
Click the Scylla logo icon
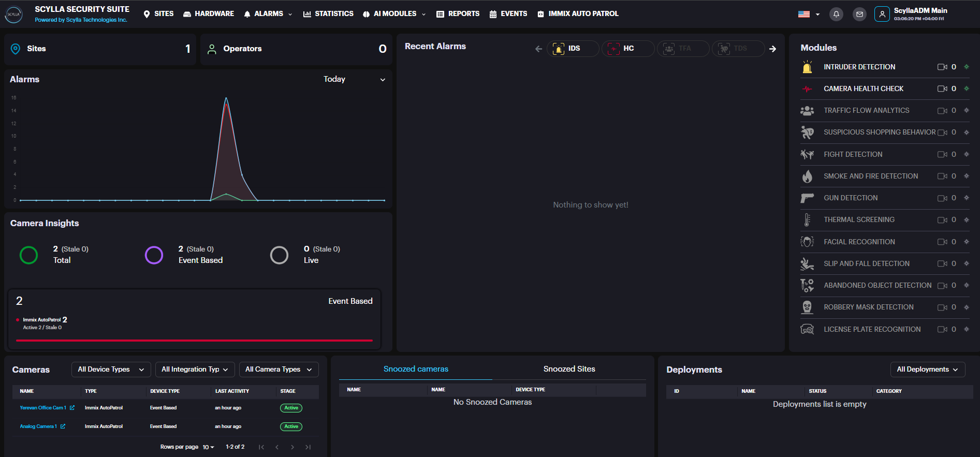[x=14, y=14]
